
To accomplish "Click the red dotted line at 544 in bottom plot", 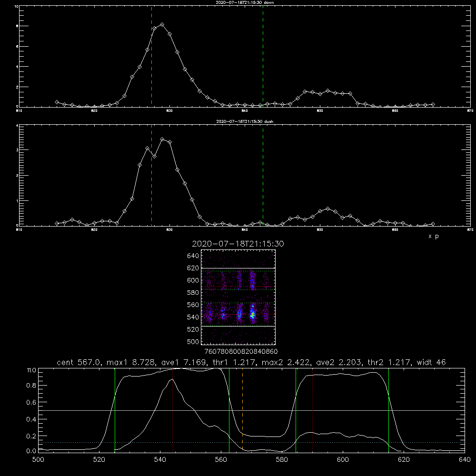I will [172, 410].
